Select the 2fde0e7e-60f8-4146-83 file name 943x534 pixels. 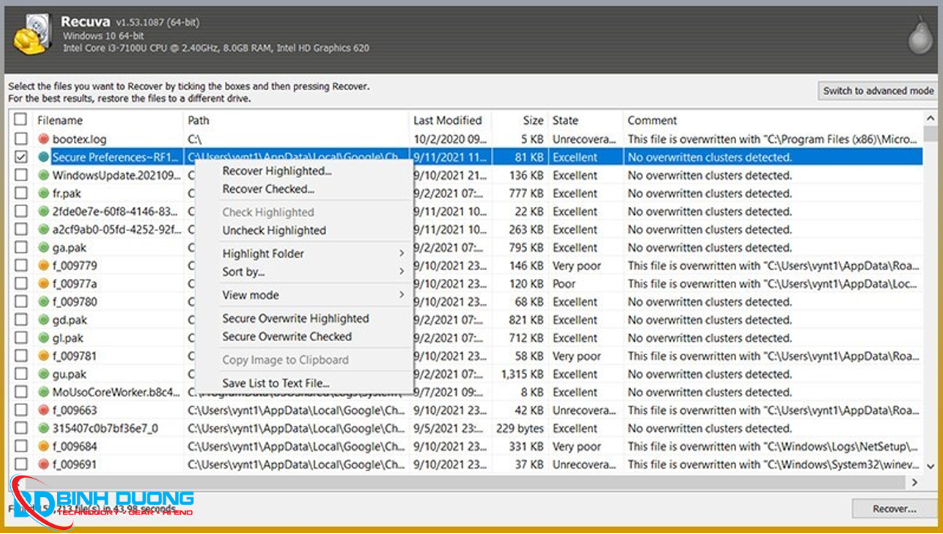pyautogui.click(x=115, y=212)
